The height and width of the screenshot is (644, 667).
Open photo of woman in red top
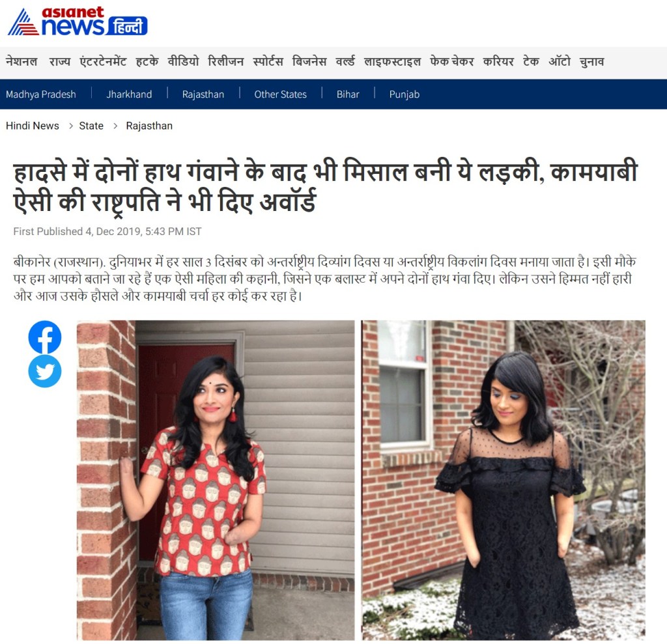point(215,481)
